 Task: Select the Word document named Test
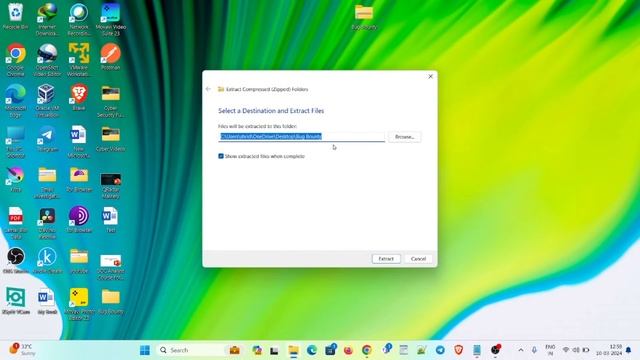111,220
